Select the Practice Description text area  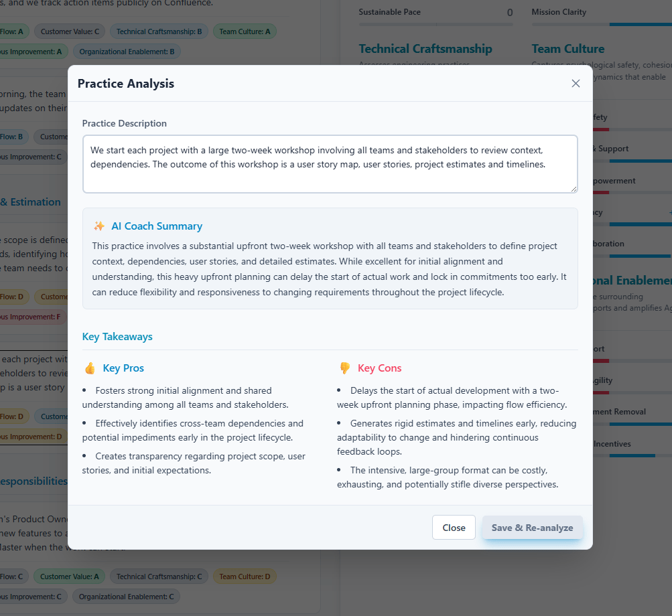pyautogui.click(x=330, y=163)
